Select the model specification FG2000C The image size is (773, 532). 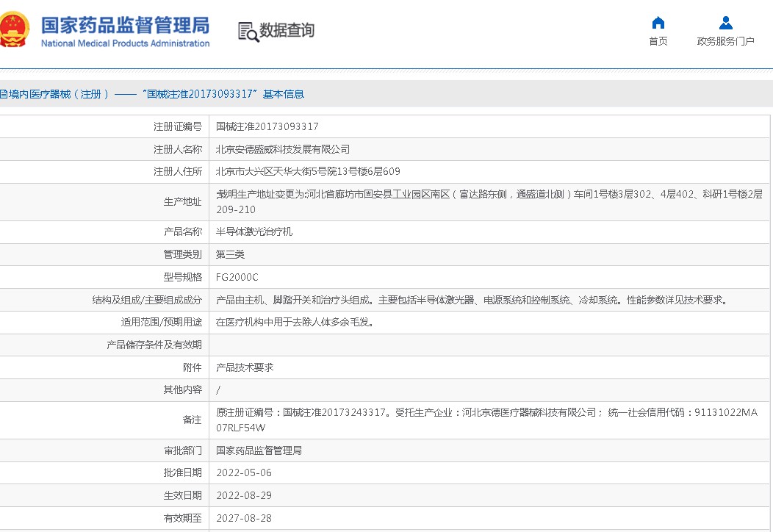(237, 277)
